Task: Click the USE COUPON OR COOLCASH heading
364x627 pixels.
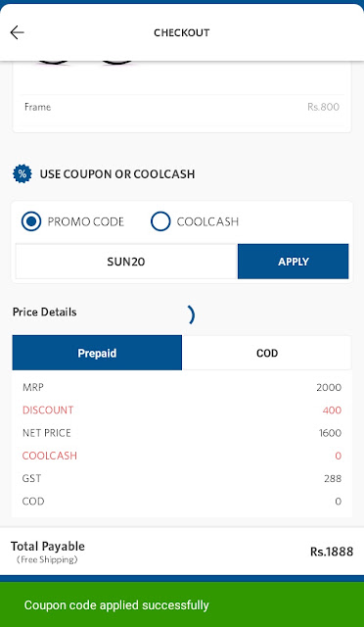Action: click(117, 174)
